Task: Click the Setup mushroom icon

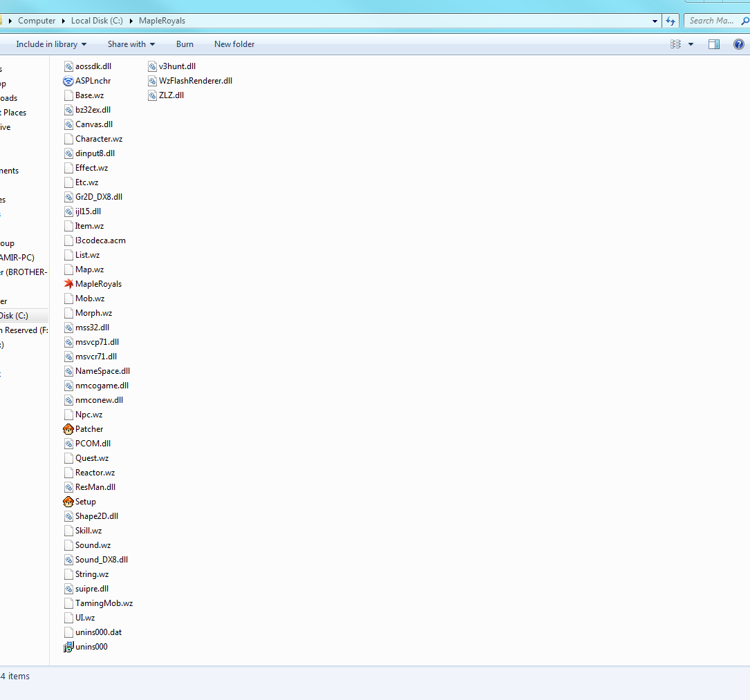Action: (x=68, y=502)
